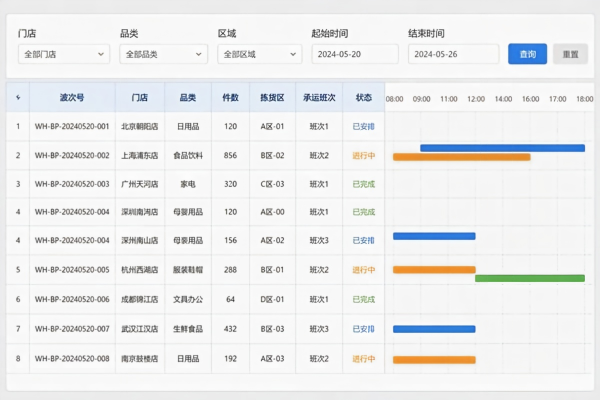Click the start date field 2024-05-20
Screen dimensions: 600x400
(355, 54)
